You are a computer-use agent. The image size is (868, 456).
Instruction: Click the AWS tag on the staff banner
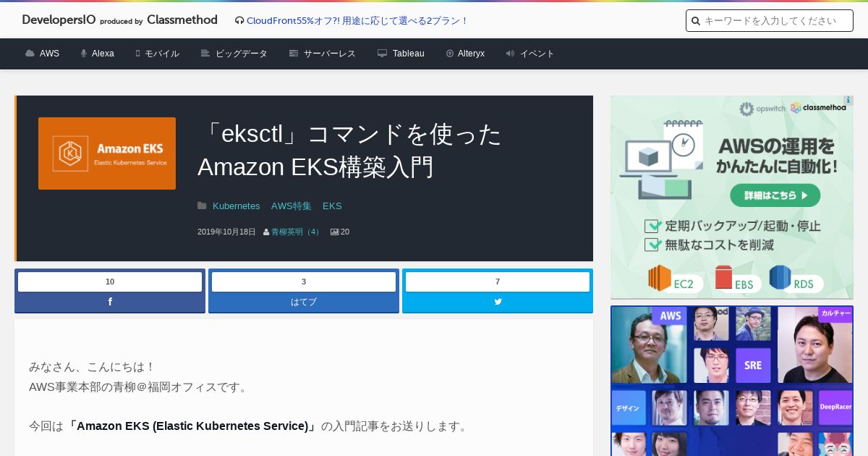point(670,316)
